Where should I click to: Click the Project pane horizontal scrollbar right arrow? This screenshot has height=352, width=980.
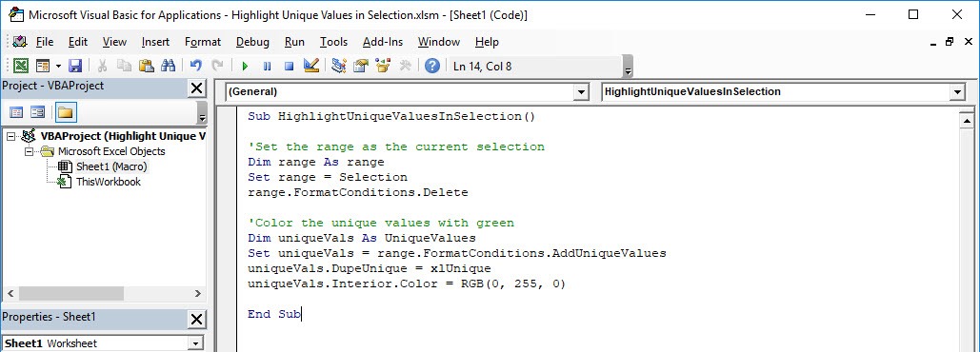click(x=197, y=293)
